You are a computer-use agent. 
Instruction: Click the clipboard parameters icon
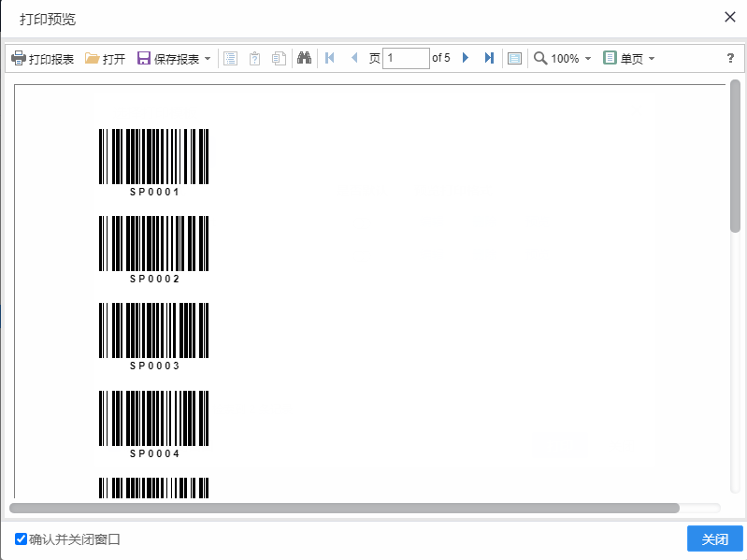pyautogui.click(x=255, y=59)
